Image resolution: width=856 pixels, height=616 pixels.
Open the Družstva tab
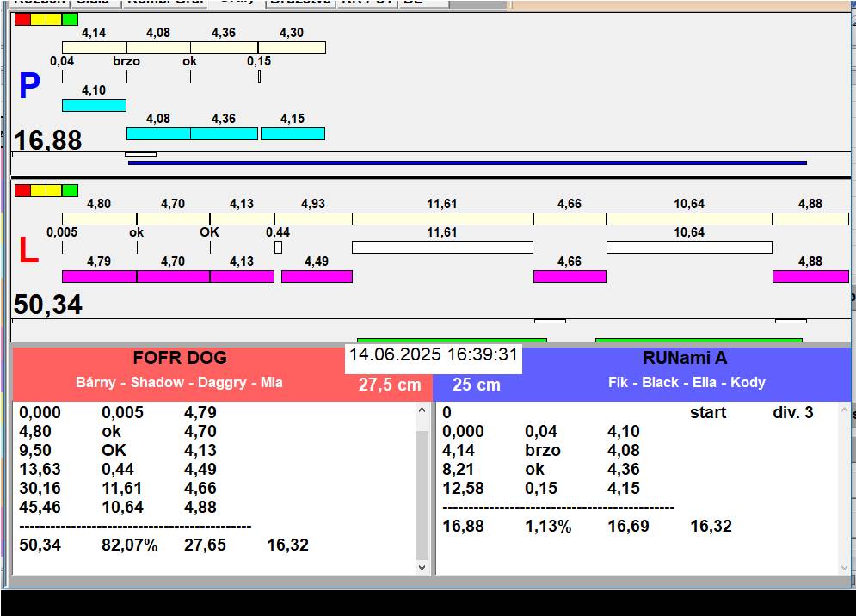[x=299, y=3]
